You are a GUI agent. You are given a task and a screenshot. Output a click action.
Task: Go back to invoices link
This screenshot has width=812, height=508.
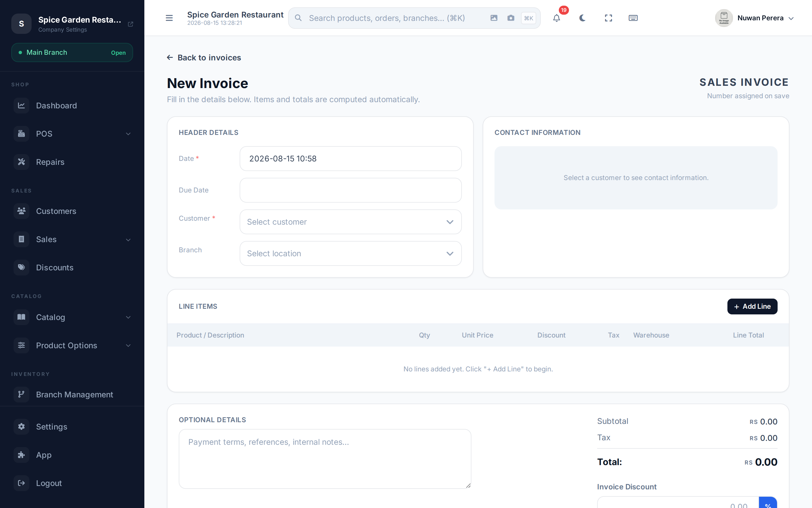(x=204, y=58)
